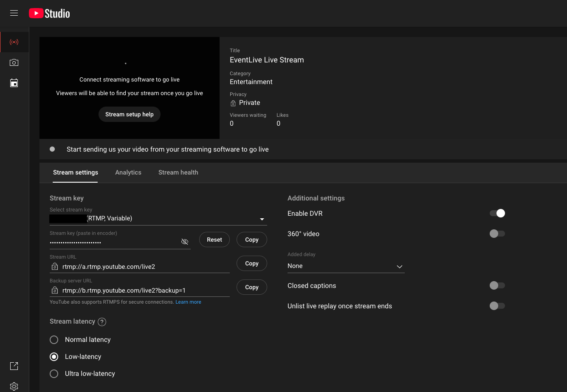Select the Ultra low-latency radio option
This screenshot has height=392, width=567.
[54, 374]
